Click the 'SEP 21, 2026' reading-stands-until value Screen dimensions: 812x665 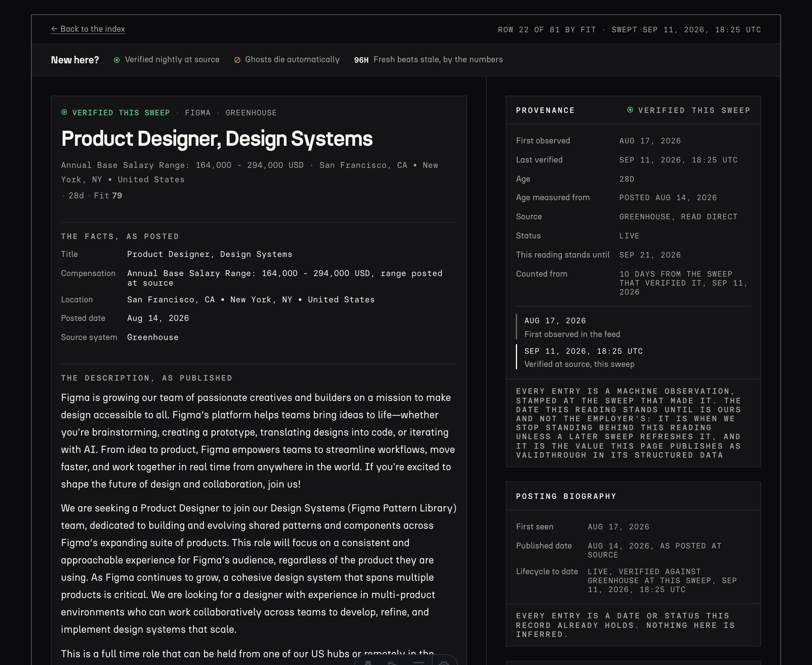click(x=650, y=255)
